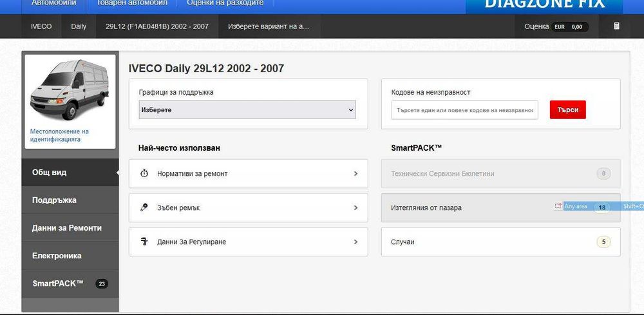This screenshot has width=644, height=315.
Task: Click the IVECO van thumbnail image
Action: (70, 90)
